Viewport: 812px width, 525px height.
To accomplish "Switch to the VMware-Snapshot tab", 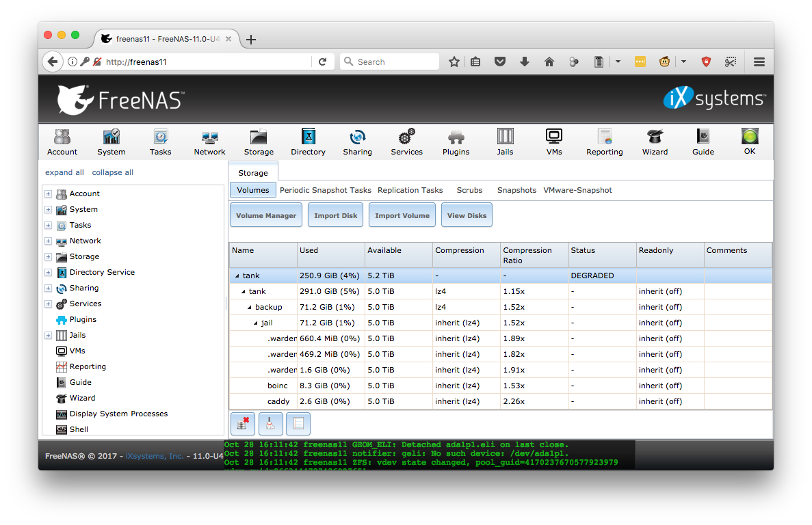I will 577,190.
